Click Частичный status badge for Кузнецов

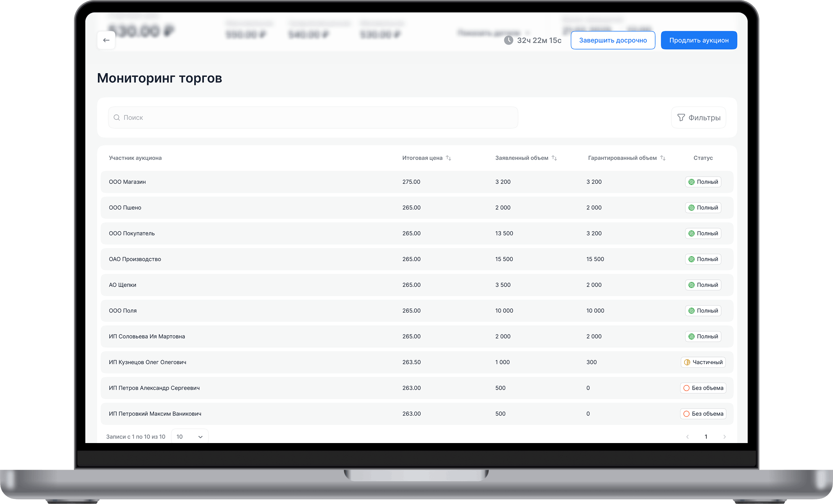pyautogui.click(x=703, y=362)
